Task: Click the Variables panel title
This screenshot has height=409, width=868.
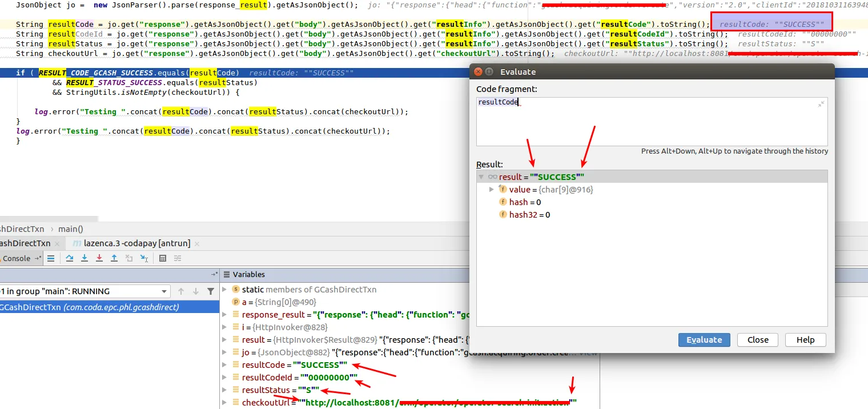Action: point(249,274)
